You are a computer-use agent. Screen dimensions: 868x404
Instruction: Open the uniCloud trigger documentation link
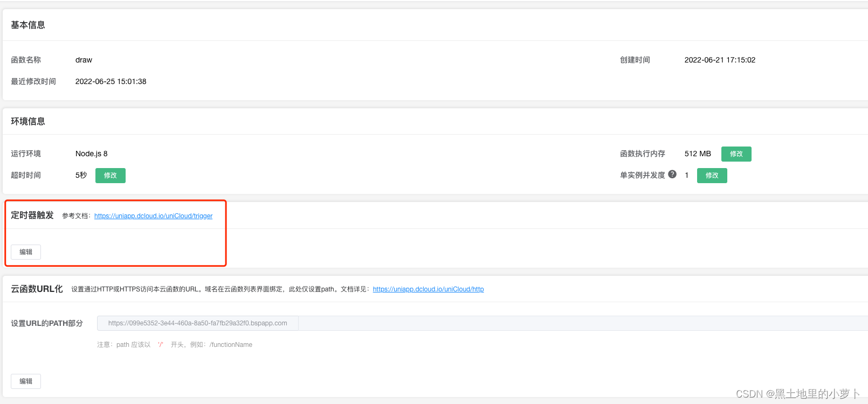click(153, 216)
